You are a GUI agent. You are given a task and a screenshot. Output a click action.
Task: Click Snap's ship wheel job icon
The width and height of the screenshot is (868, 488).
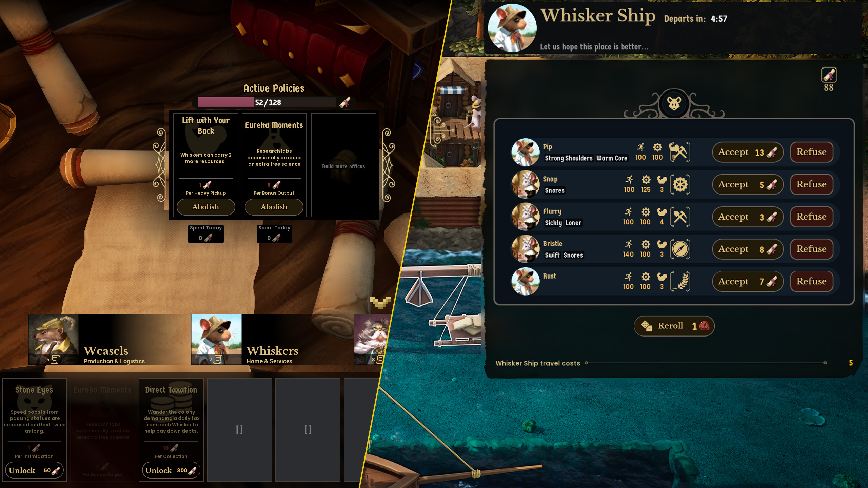680,184
